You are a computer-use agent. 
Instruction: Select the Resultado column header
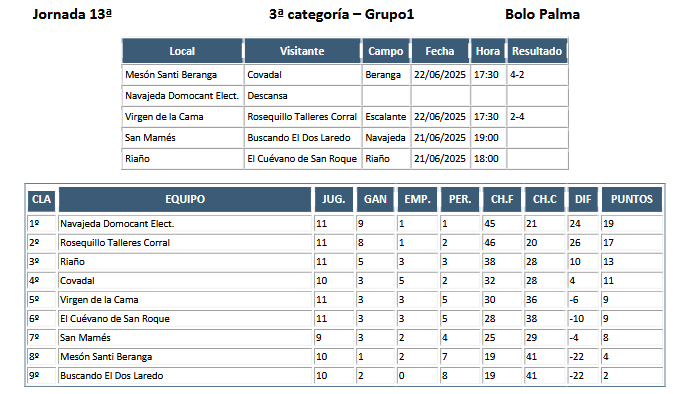(537, 51)
